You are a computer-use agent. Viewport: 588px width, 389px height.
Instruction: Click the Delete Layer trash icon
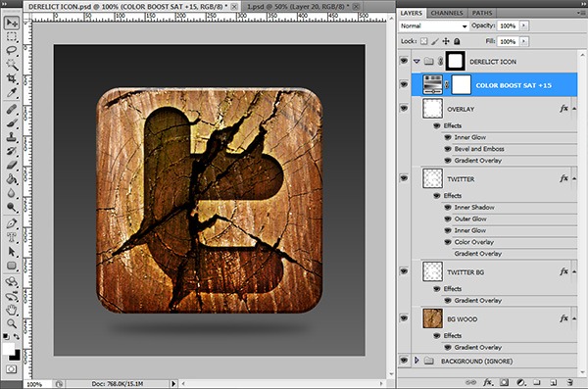pos(569,382)
